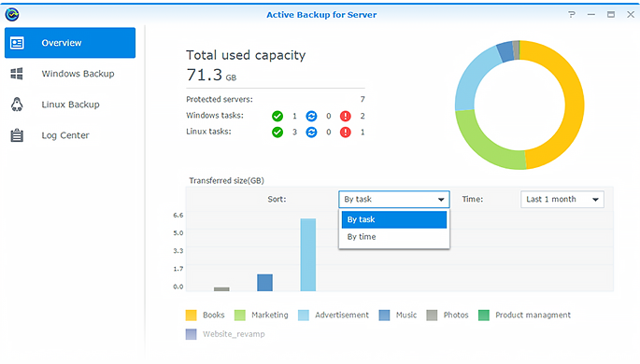Click Linux tasks green success icon
This screenshot has width=640, height=364.
pos(277,133)
